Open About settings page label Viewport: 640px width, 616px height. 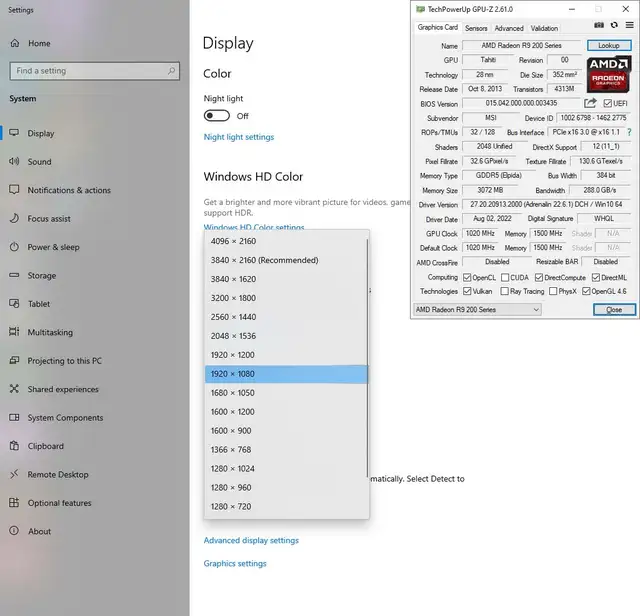40,531
